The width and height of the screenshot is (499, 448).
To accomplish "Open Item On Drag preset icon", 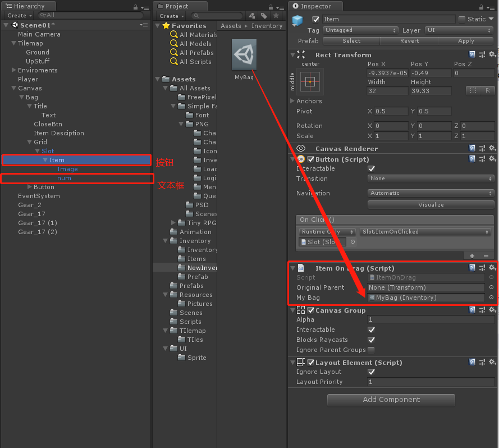I will [x=482, y=268].
